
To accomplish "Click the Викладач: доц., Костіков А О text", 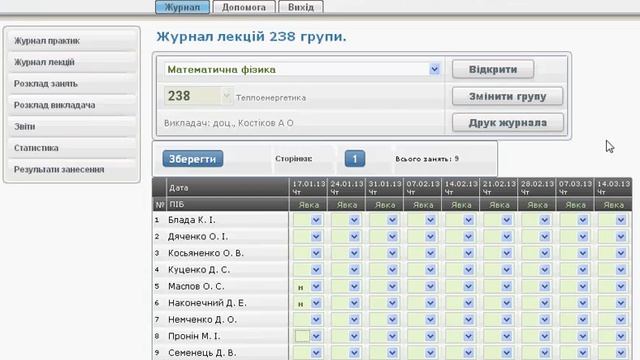I will [229, 123].
